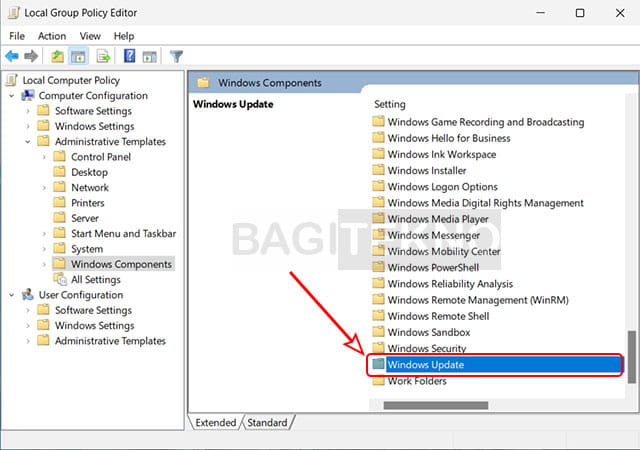Click the Computer Configuration computer icon
This screenshot has width=640, height=450.
pos(28,96)
